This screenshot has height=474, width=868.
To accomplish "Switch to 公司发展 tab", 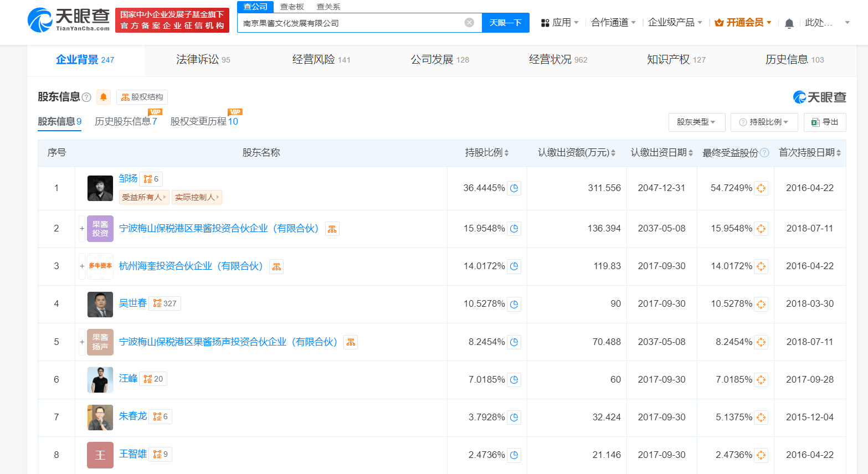I will coord(440,60).
